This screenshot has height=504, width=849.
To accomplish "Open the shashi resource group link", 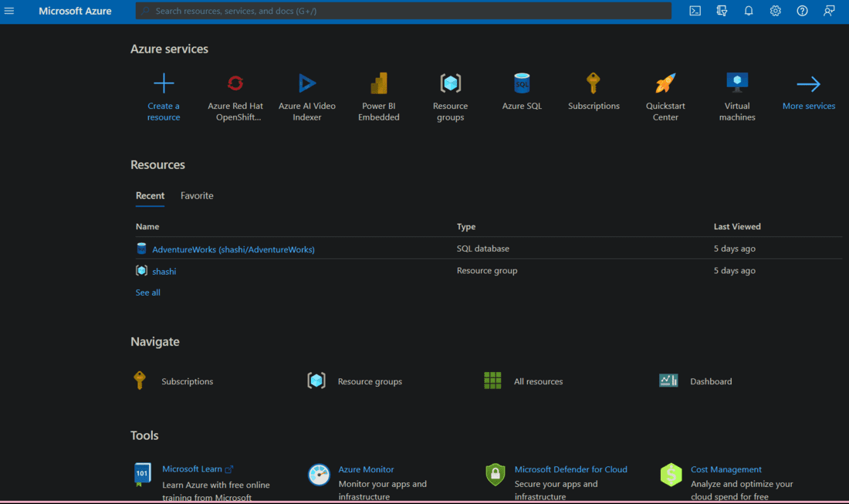I will click(x=164, y=271).
